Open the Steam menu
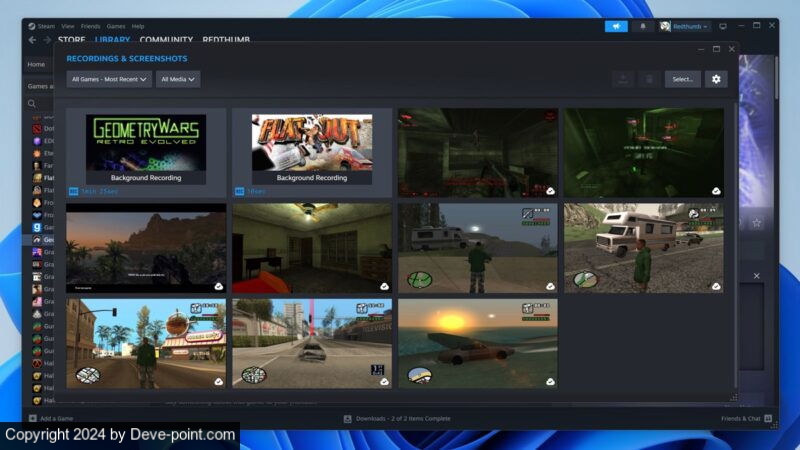 [x=41, y=26]
